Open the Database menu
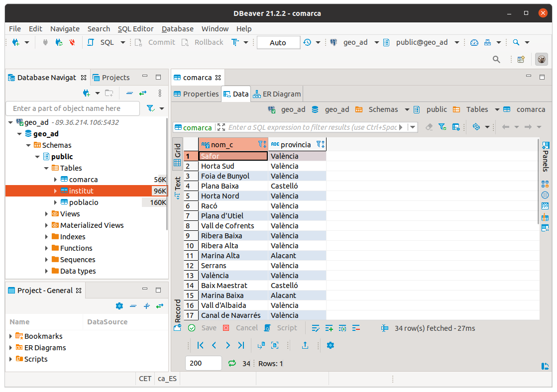The width and height of the screenshot is (557, 392). [x=177, y=29]
